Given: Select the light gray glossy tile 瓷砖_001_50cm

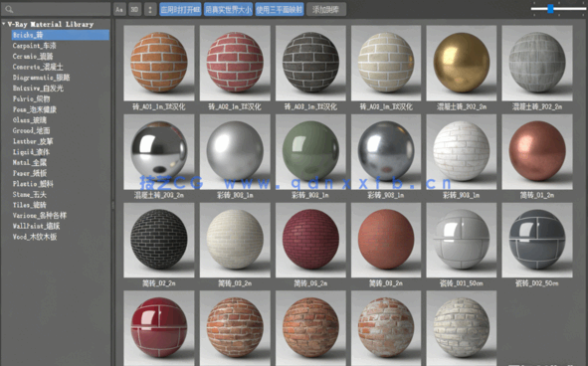Looking at the screenshot, I should pos(462,240).
